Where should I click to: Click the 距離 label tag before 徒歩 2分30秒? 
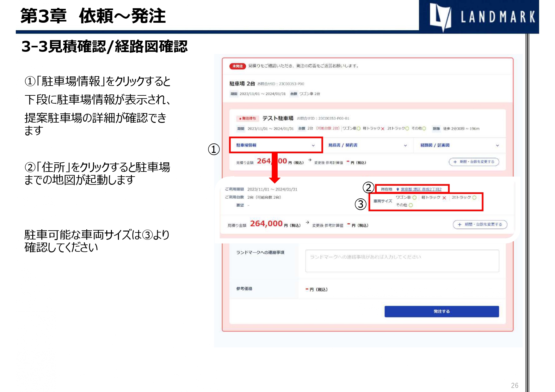436,129
